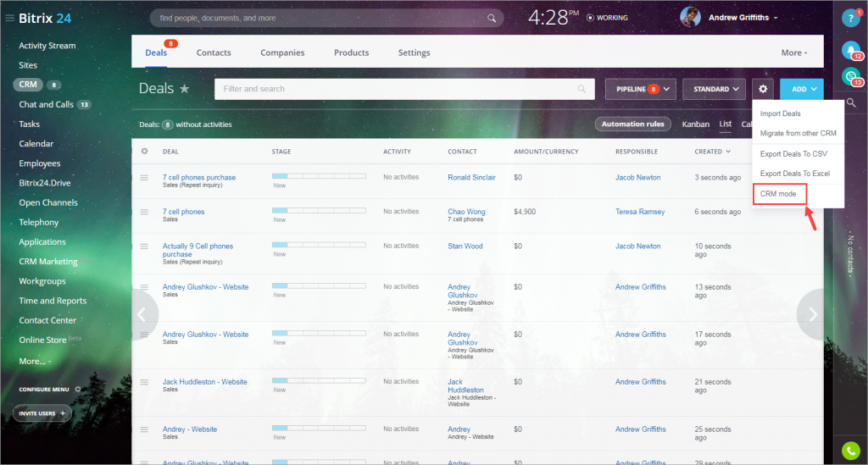Open row menu for Actually 9 Cell phones
The width and height of the screenshot is (868, 465).
(x=144, y=246)
